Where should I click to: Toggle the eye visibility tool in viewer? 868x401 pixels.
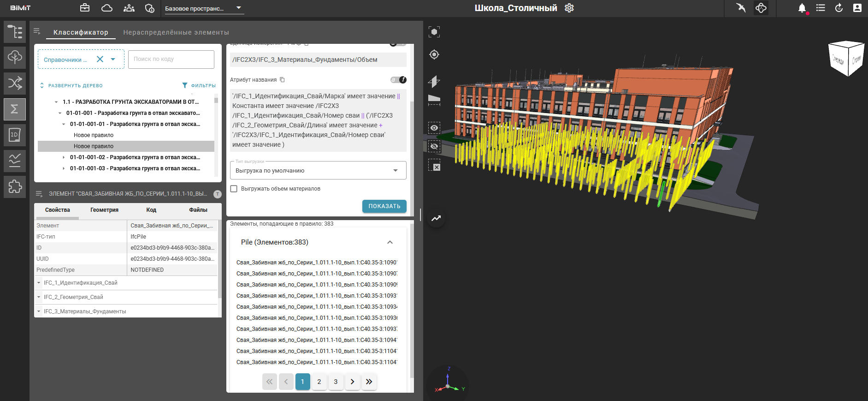pyautogui.click(x=434, y=128)
